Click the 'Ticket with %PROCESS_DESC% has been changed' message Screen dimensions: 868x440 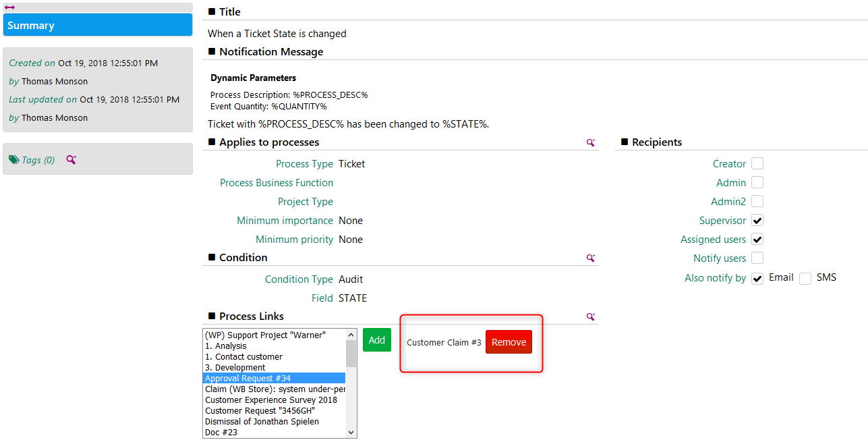[x=348, y=124]
